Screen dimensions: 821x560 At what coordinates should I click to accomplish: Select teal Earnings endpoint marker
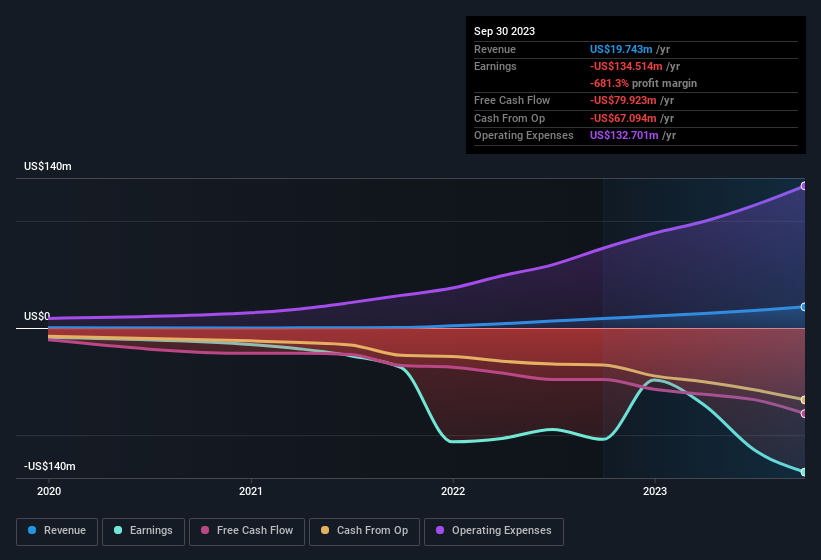[x=804, y=472]
